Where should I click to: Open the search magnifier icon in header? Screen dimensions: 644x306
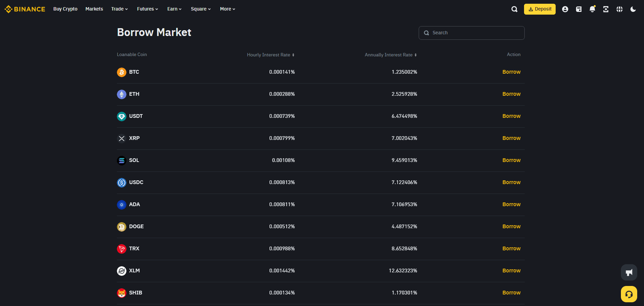tap(515, 9)
